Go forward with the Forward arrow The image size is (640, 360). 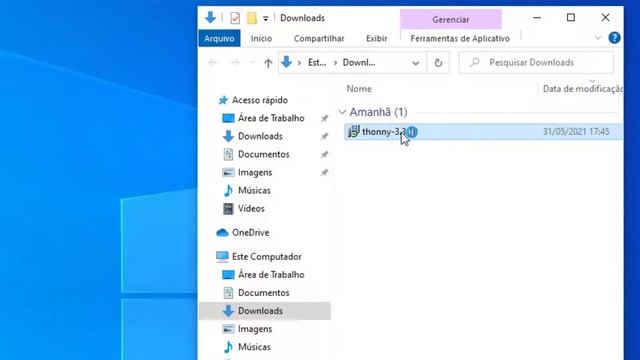235,62
